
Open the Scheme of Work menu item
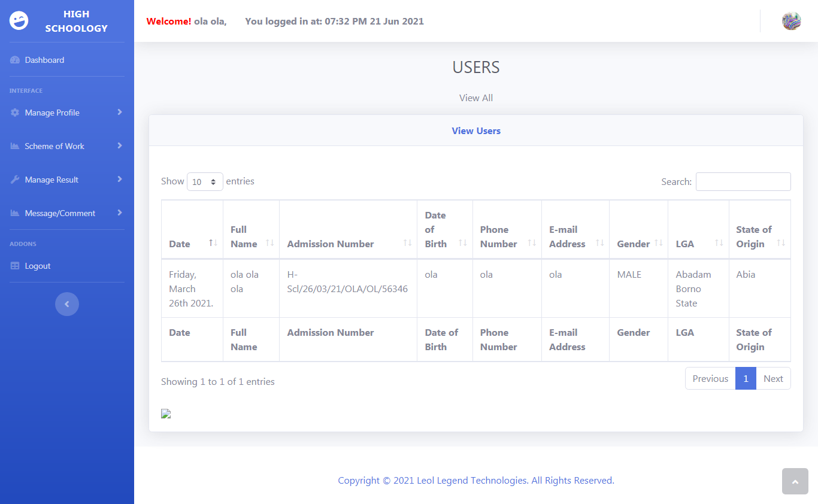point(54,146)
